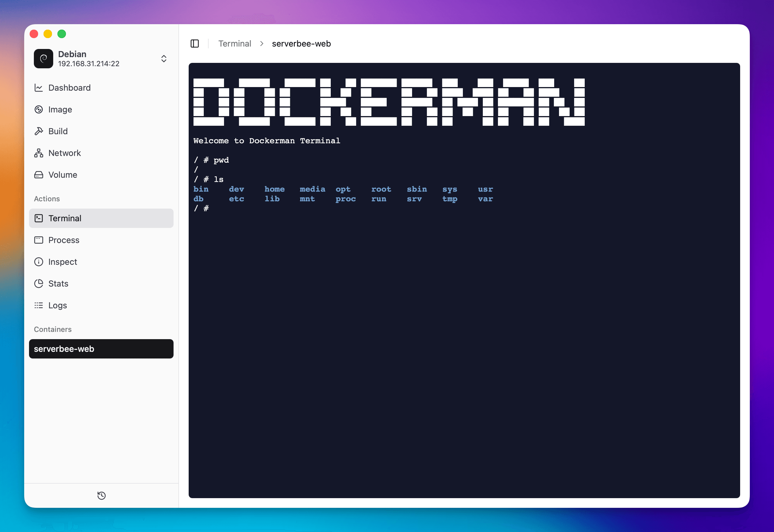Switch to serverbee-web breadcrumb tab
The height and width of the screenshot is (532, 774).
pos(301,43)
